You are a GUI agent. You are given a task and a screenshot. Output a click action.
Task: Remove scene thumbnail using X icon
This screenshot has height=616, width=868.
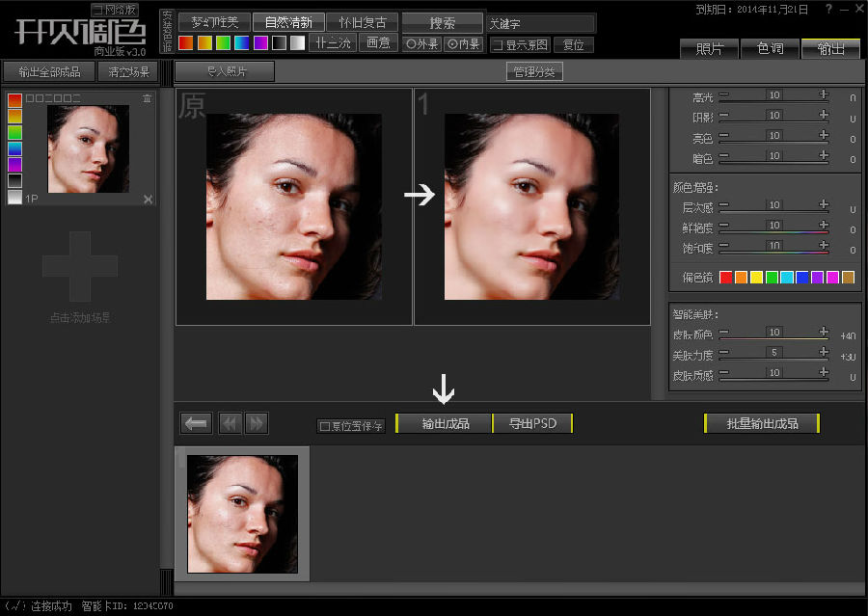(x=148, y=200)
